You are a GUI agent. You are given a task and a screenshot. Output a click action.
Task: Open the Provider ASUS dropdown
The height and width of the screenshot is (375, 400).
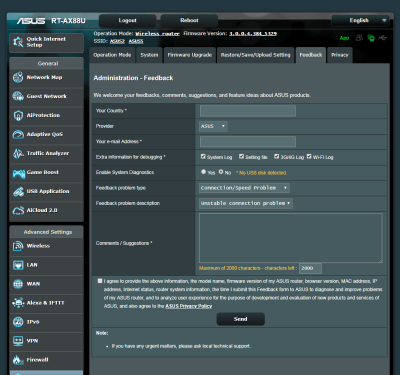213,126
